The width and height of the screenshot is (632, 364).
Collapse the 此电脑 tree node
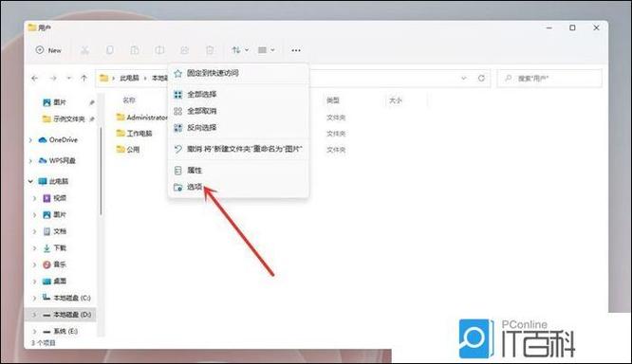pyautogui.click(x=30, y=182)
